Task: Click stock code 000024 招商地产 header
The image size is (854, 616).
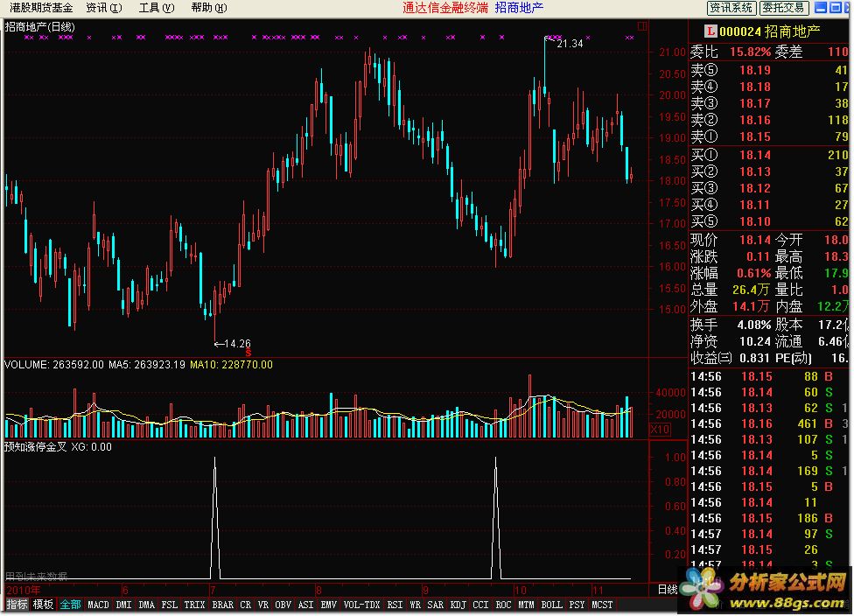Action: (x=770, y=31)
